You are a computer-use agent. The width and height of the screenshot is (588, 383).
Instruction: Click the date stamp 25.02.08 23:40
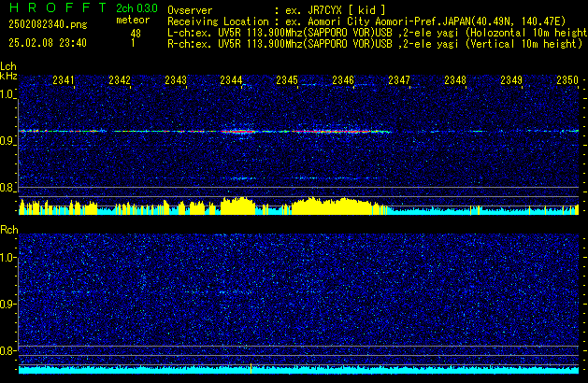48,43
